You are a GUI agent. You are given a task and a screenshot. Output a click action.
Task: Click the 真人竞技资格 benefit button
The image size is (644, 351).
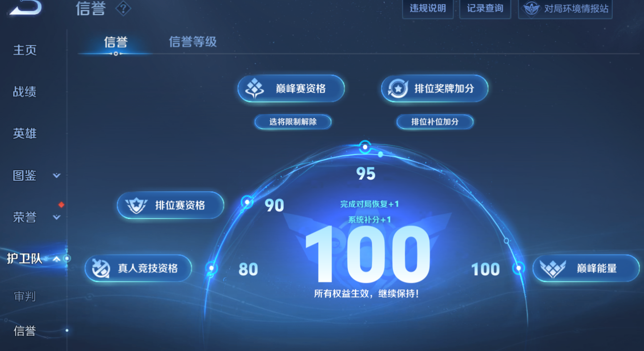pos(138,268)
